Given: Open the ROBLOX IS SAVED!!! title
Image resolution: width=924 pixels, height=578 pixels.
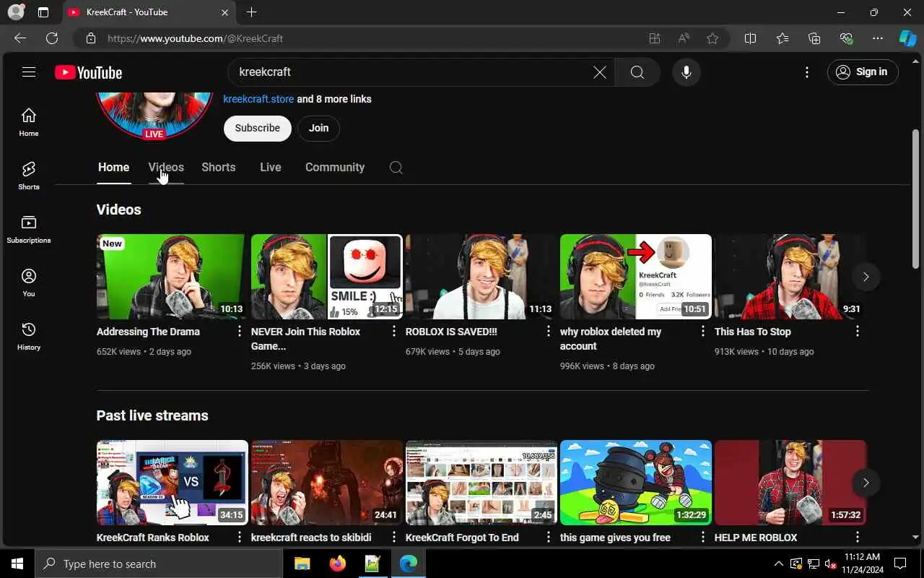Looking at the screenshot, I should (x=451, y=332).
